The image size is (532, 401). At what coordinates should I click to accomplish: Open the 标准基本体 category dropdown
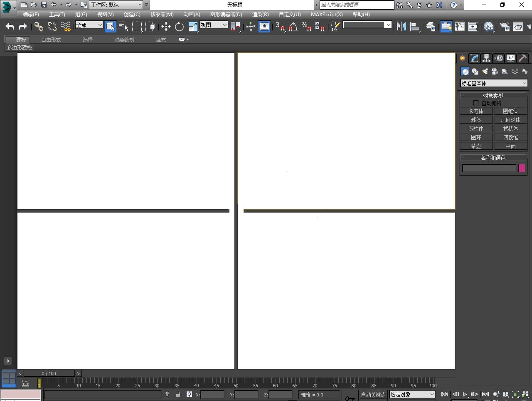494,83
